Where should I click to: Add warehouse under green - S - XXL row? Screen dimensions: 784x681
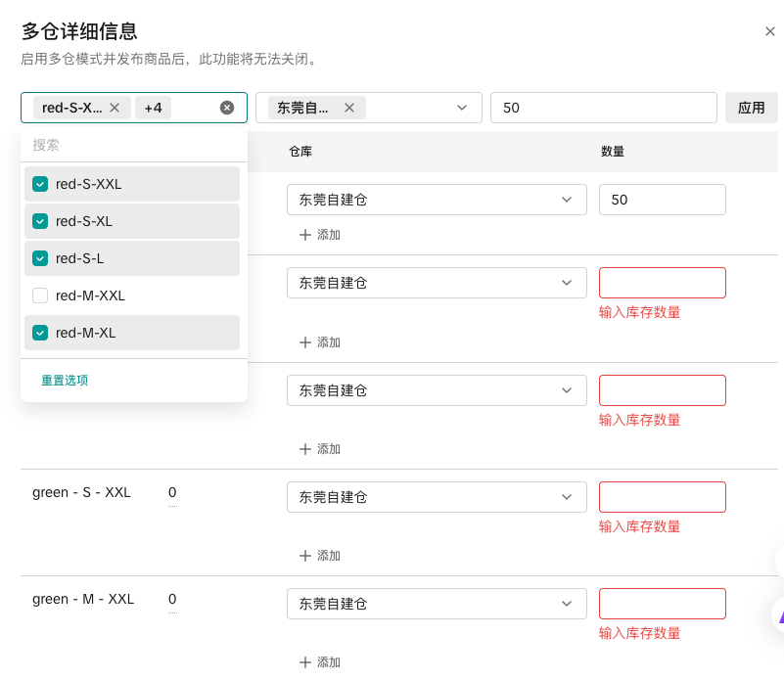320,556
